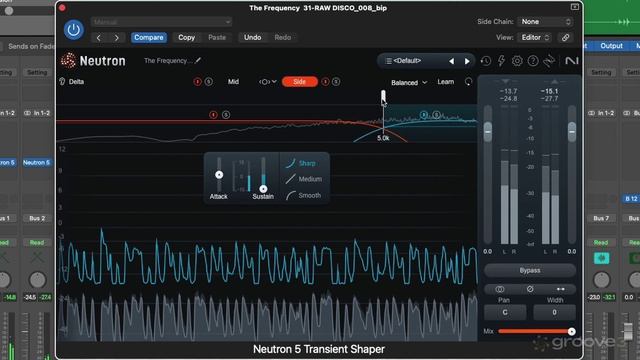Bypass the Side channel power icon
Viewport: 640px width, 360px height.
[x=325, y=82]
